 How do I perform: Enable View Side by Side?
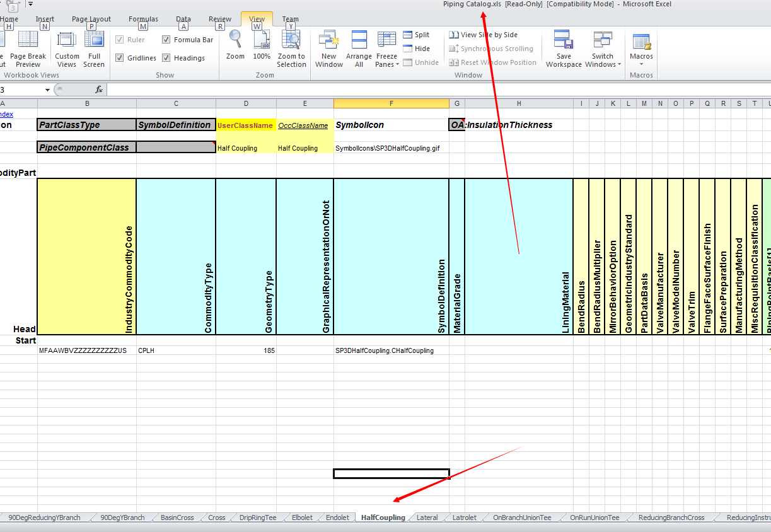(x=483, y=35)
